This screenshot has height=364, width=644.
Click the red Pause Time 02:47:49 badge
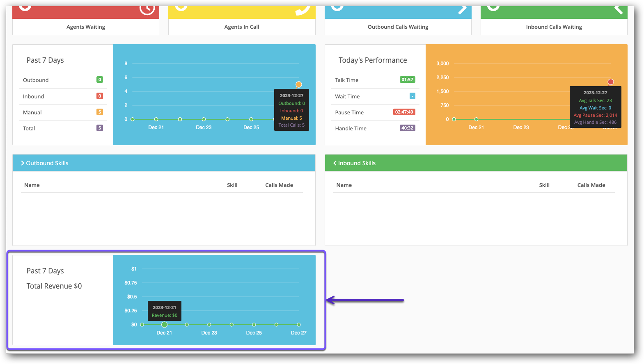404,112
